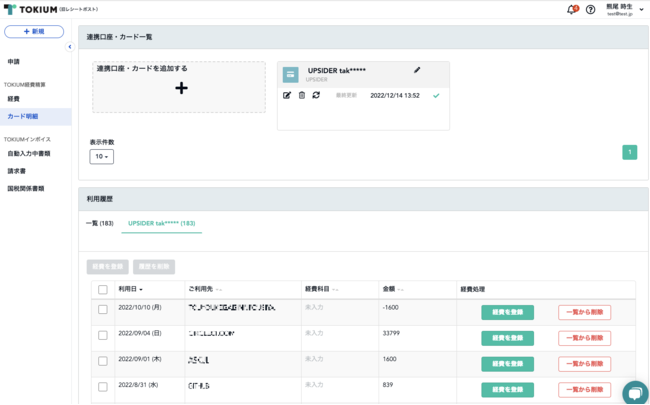
Task: Open the notification bell
Action: 572,10
